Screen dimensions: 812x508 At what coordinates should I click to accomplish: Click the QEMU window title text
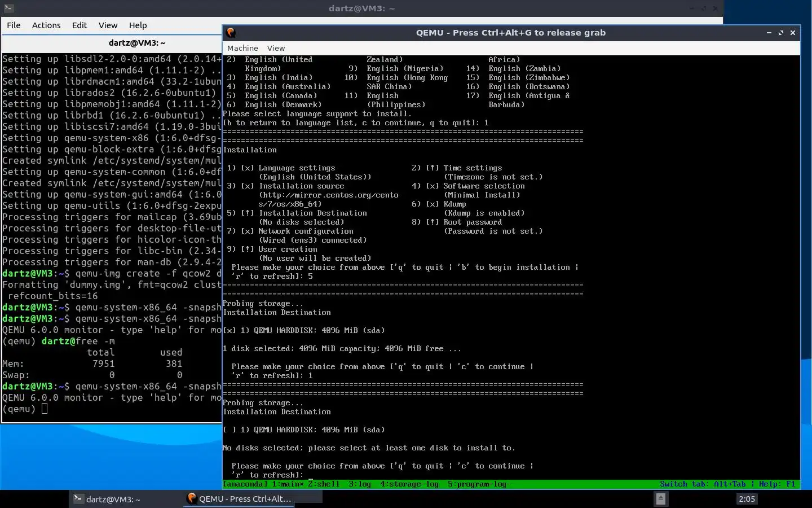pos(511,33)
